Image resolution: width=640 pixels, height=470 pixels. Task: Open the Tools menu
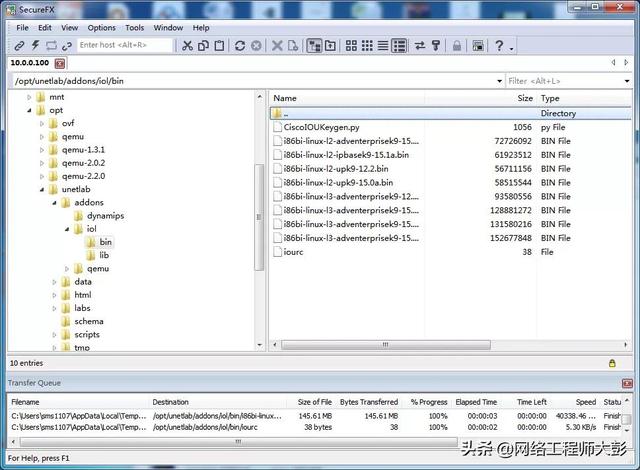click(x=135, y=28)
